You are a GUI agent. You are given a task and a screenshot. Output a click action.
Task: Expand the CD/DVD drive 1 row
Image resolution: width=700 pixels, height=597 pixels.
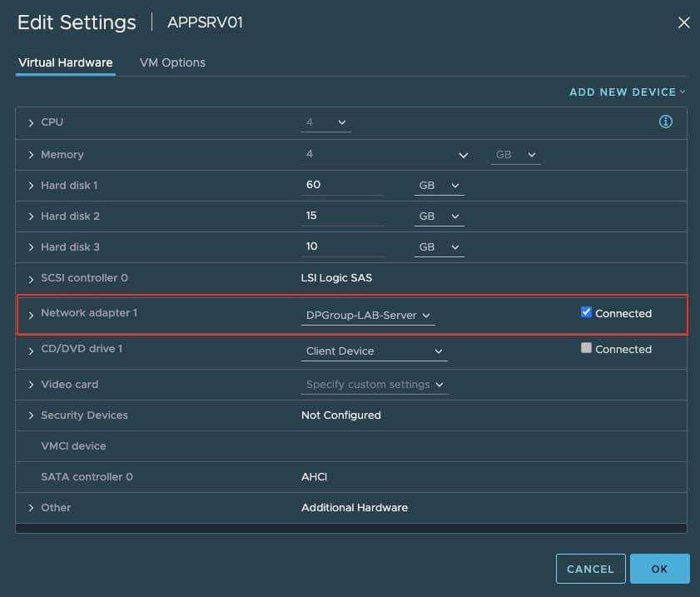pos(31,351)
